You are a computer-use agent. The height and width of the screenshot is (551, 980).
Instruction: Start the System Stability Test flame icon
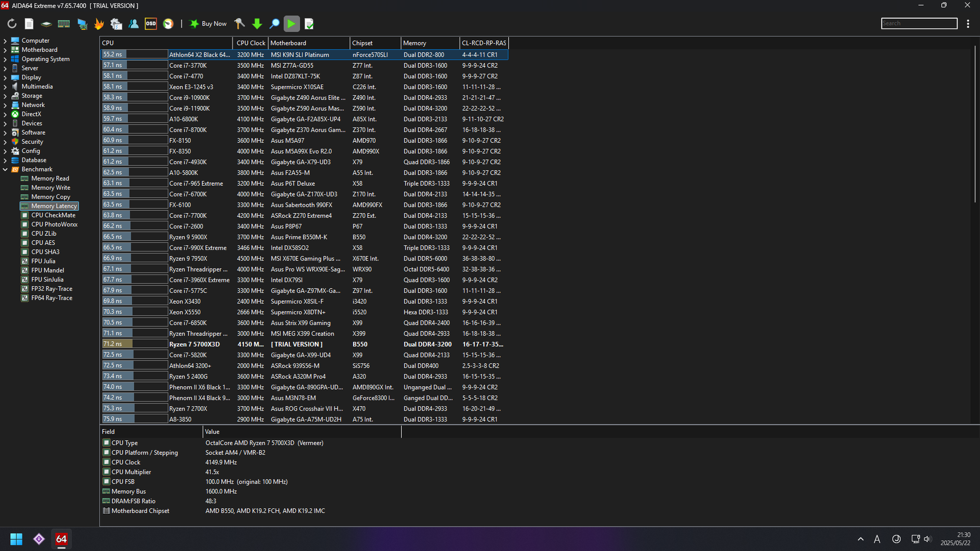99,23
